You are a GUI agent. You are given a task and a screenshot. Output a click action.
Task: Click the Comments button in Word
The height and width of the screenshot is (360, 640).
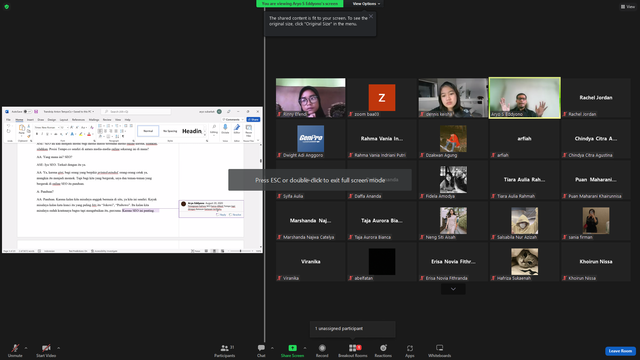click(x=232, y=120)
